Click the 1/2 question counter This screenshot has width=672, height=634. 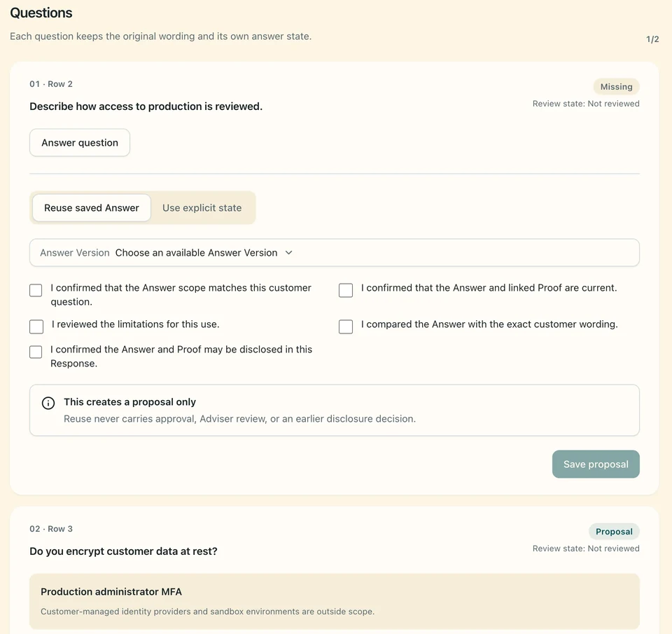pos(652,39)
